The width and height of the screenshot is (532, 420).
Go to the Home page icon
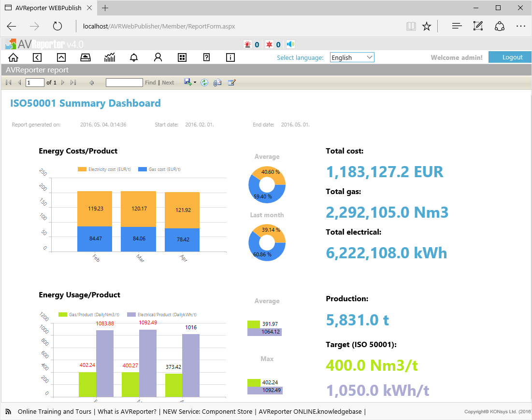pos(13,57)
